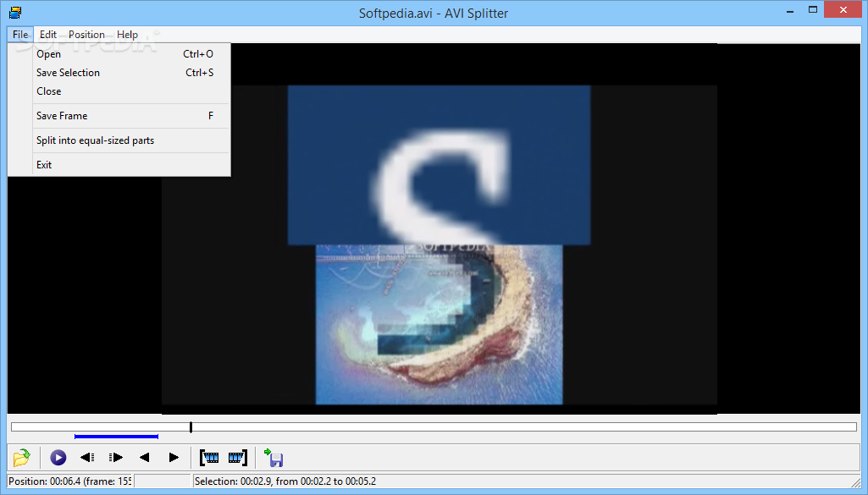Click the AVI Splitter title bar app icon
Viewport: 868px width, 495px height.
(15, 12)
